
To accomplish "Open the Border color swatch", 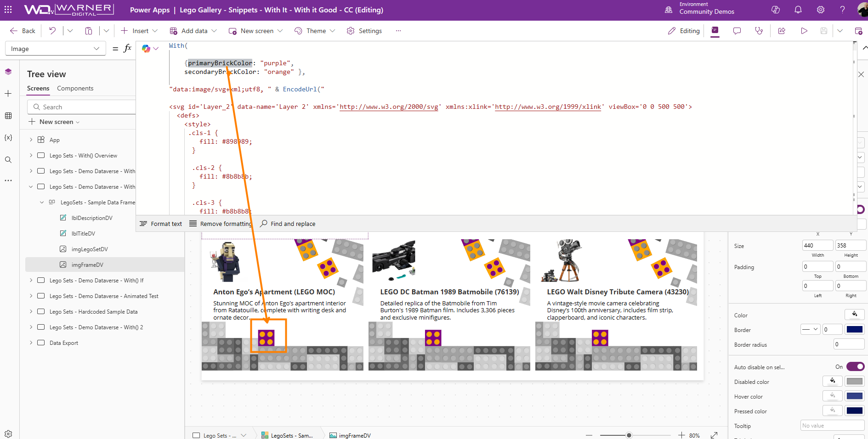I will 855,329.
